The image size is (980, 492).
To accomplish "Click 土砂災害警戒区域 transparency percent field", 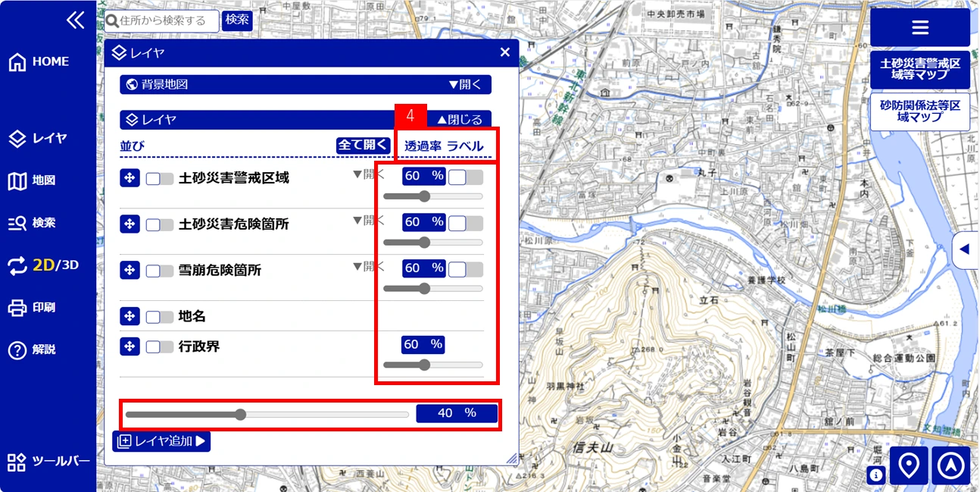I will pos(423,176).
